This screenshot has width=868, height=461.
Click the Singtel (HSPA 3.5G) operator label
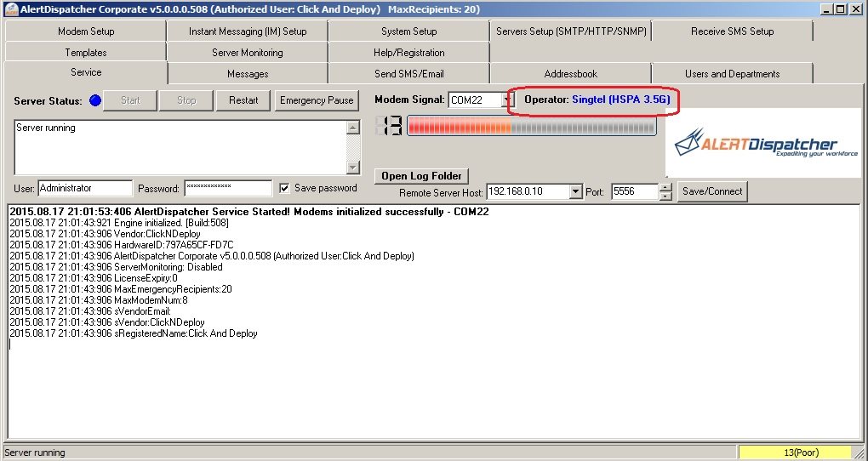[x=621, y=100]
